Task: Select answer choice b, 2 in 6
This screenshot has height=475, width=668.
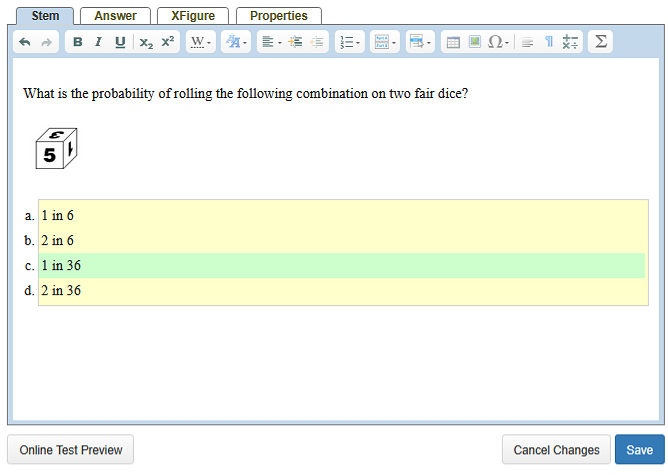Action: click(343, 241)
